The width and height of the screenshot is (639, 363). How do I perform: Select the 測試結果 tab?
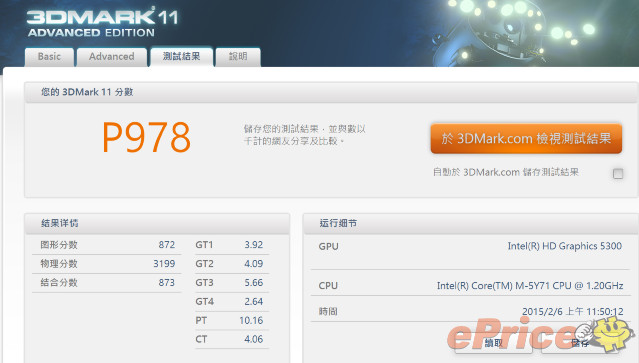[x=182, y=57]
